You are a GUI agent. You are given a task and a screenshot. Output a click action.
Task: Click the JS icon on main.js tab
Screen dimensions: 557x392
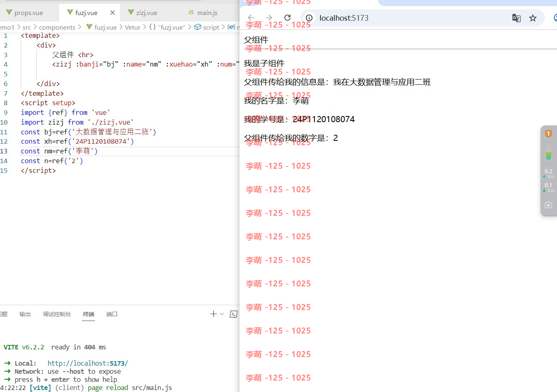point(191,13)
